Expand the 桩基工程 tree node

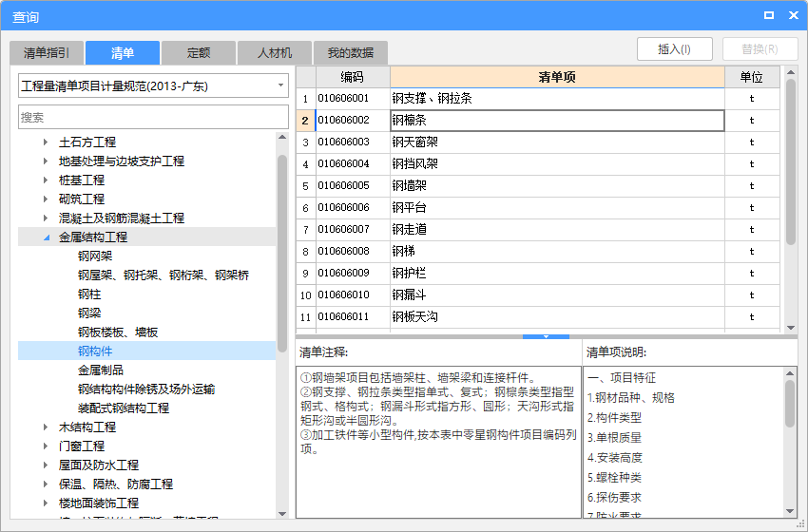click(46, 180)
